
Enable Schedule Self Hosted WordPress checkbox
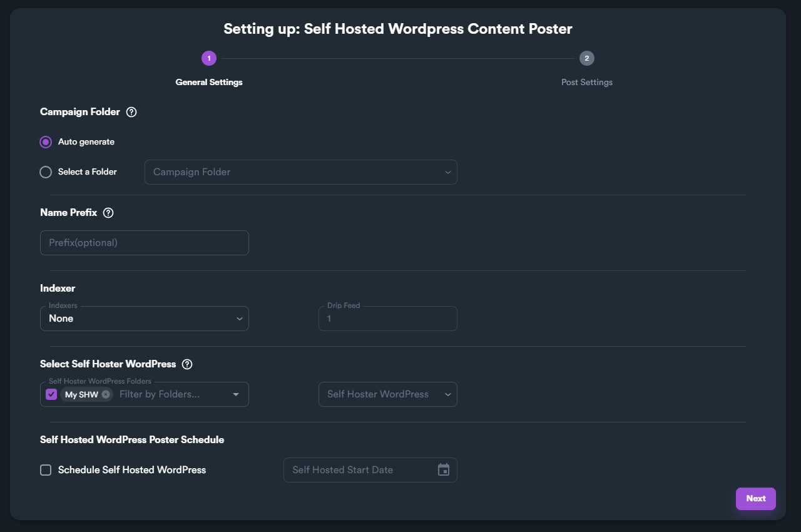pyautogui.click(x=46, y=470)
